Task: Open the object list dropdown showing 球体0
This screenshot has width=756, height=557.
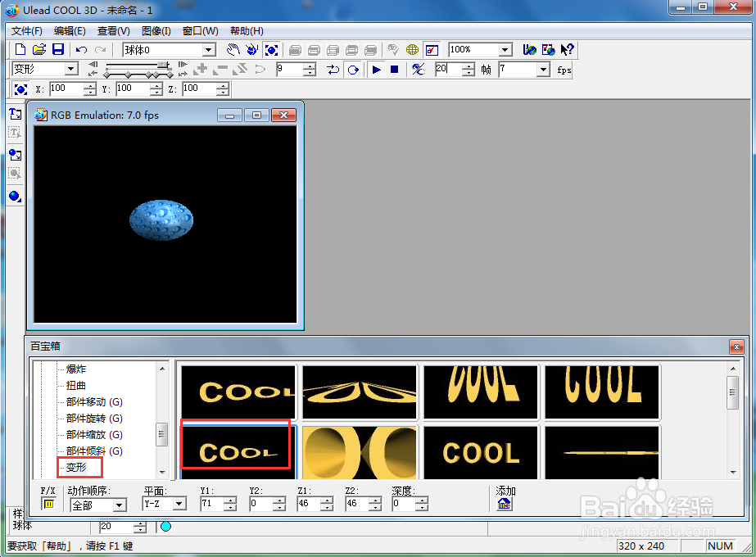Action: pos(208,50)
